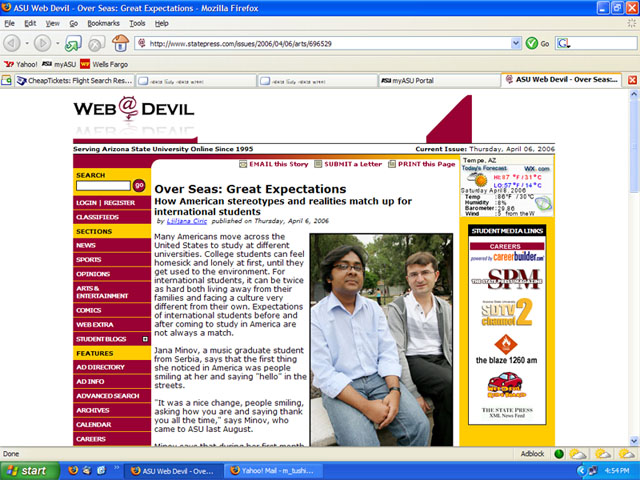Click the first weather icon in status bar

[x=578, y=454]
